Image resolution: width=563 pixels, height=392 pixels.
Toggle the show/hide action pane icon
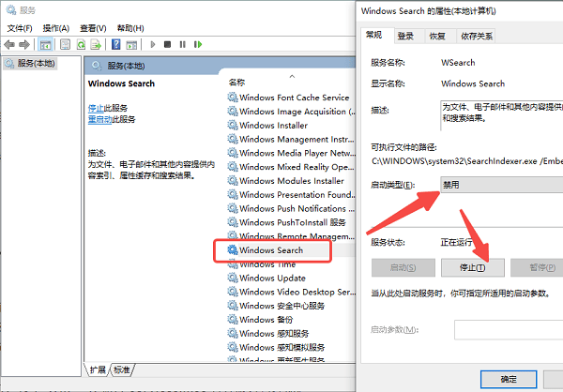click(x=131, y=44)
